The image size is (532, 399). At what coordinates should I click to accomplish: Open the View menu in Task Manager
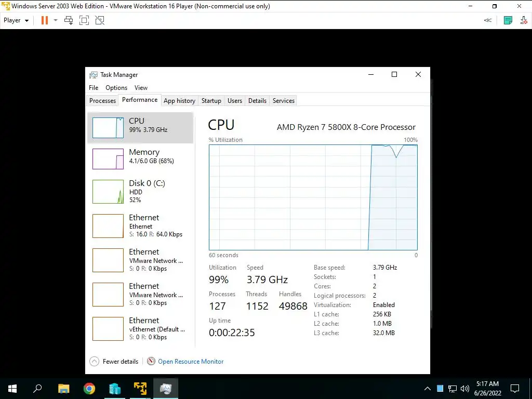(141, 87)
